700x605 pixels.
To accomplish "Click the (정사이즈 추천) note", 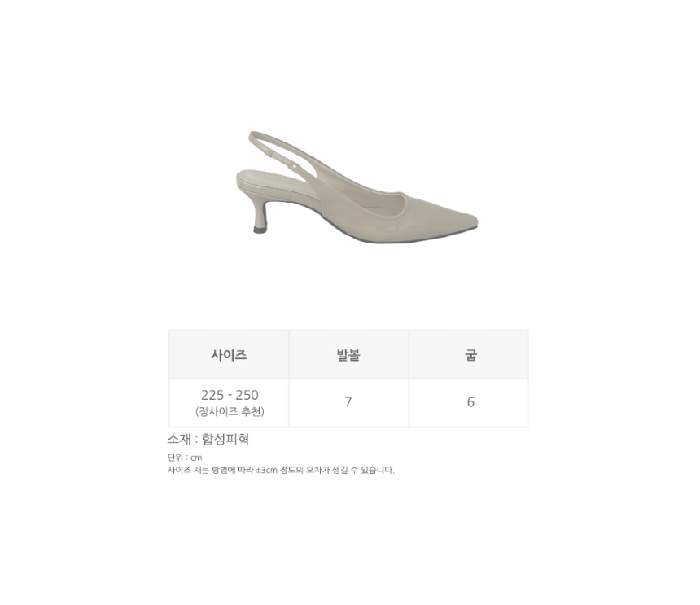I will pos(230,411).
